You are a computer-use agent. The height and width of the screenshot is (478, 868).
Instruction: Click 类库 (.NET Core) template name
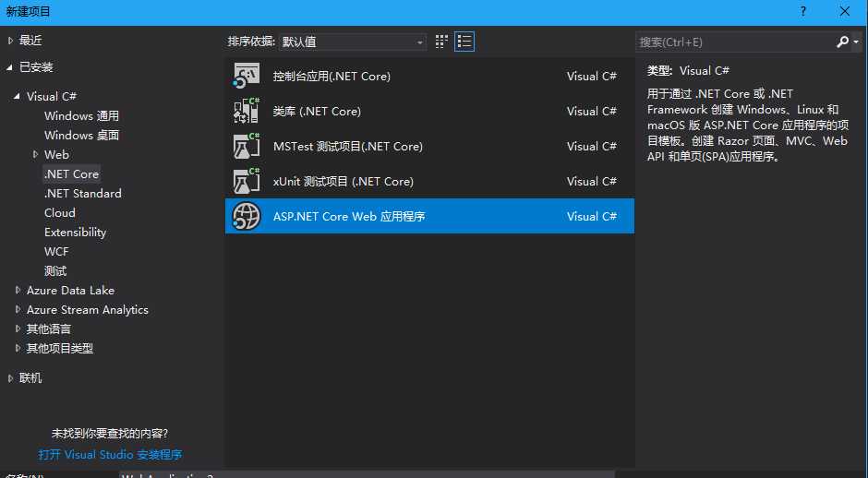coord(317,112)
